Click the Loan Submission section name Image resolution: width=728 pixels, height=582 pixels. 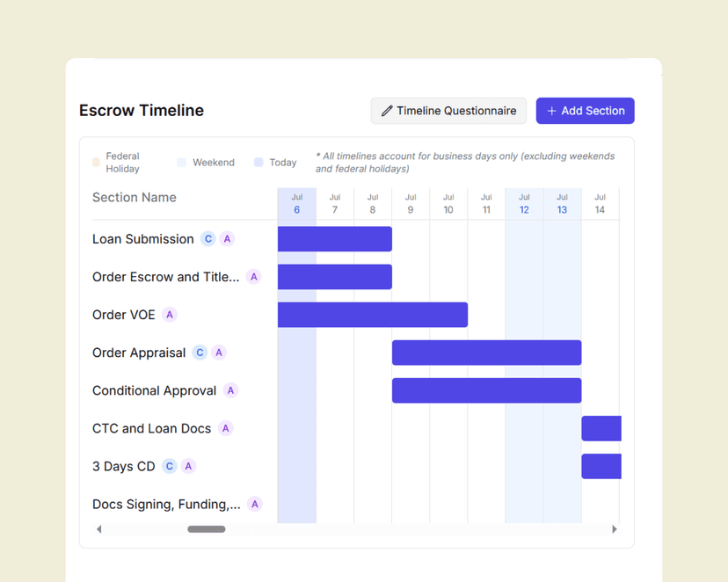(143, 239)
